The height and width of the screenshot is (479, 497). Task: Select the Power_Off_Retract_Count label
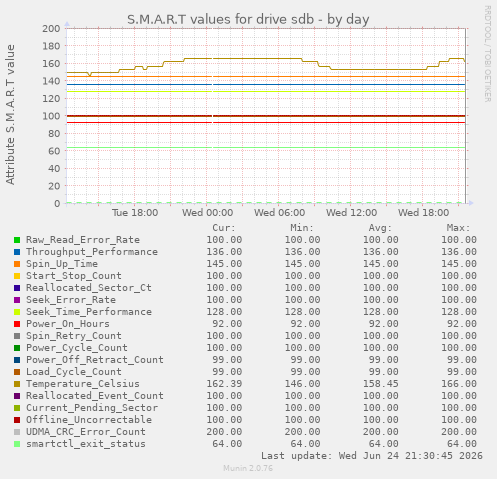coord(95,360)
